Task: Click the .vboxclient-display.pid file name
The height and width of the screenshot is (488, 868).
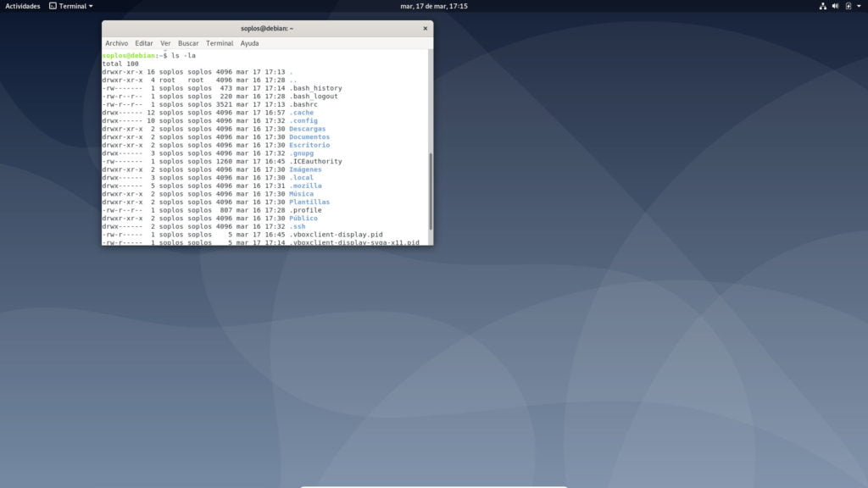Action: pos(336,235)
